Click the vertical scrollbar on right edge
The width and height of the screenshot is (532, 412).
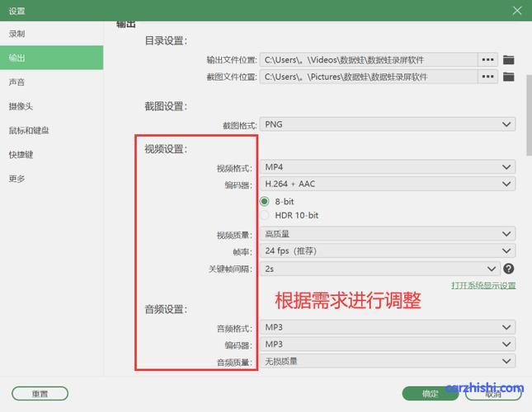(529, 115)
